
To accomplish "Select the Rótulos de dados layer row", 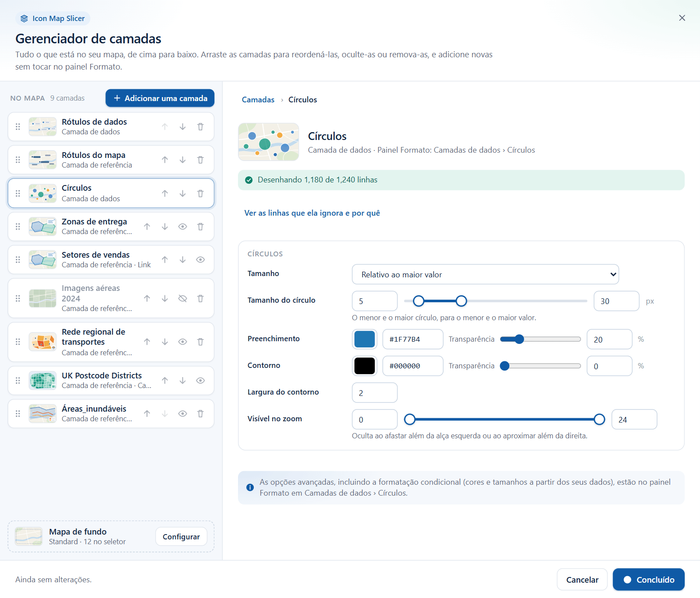I will [111, 127].
